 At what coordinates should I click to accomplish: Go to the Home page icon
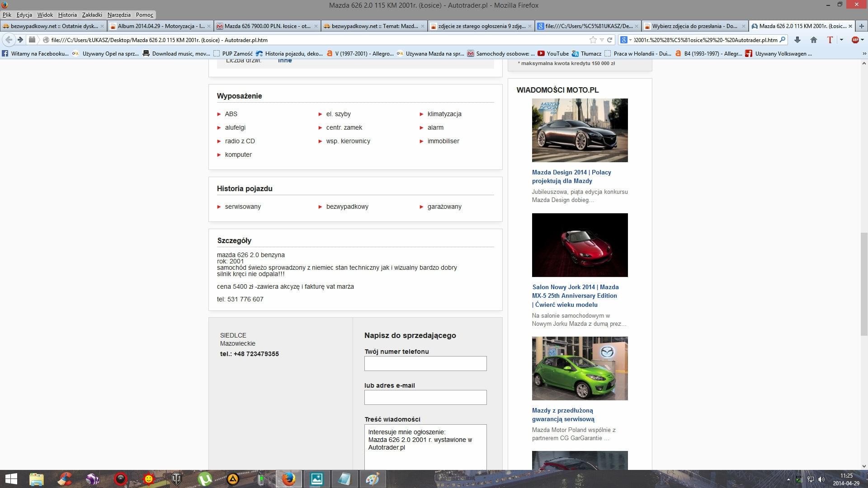(814, 40)
